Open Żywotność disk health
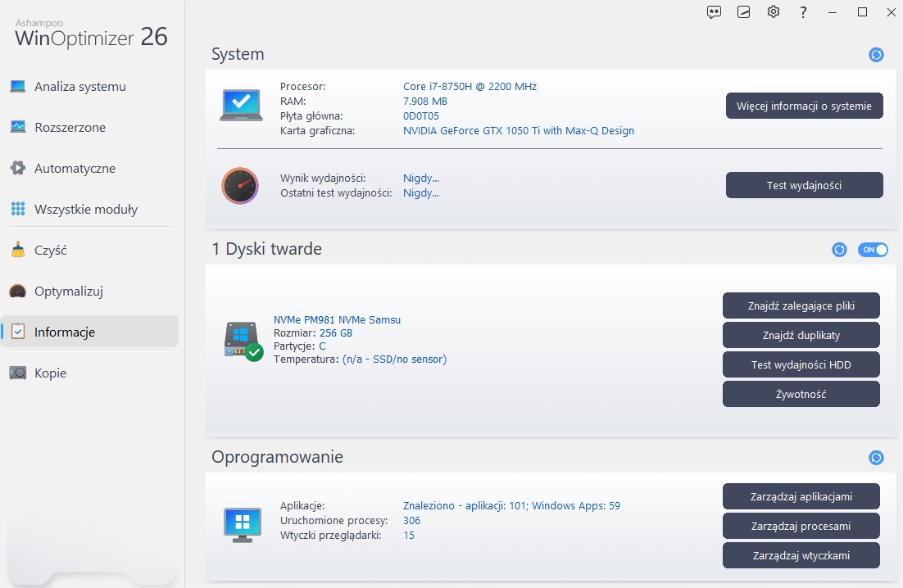Image resolution: width=903 pixels, height=588 pixels. click(x=801, y=394)
